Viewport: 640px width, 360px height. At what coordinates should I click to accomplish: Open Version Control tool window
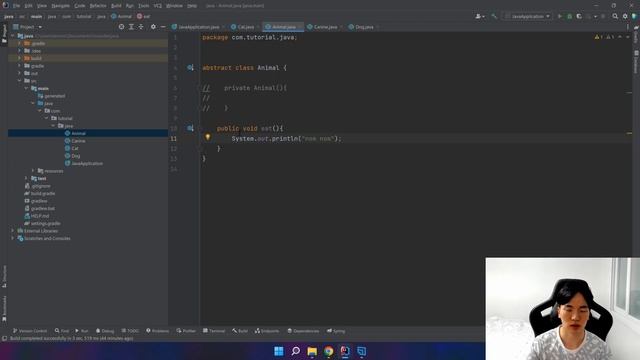[x=30, y=331]
